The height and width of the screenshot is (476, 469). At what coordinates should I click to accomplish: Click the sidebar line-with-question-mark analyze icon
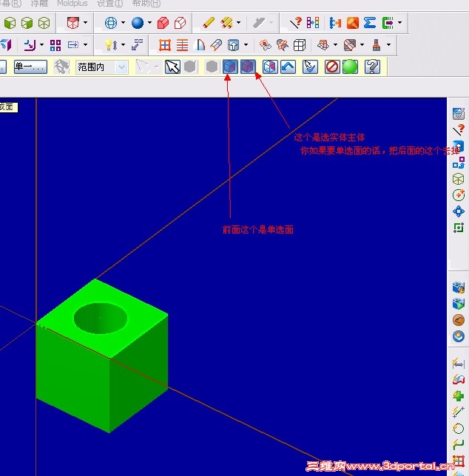pos(459,130)
